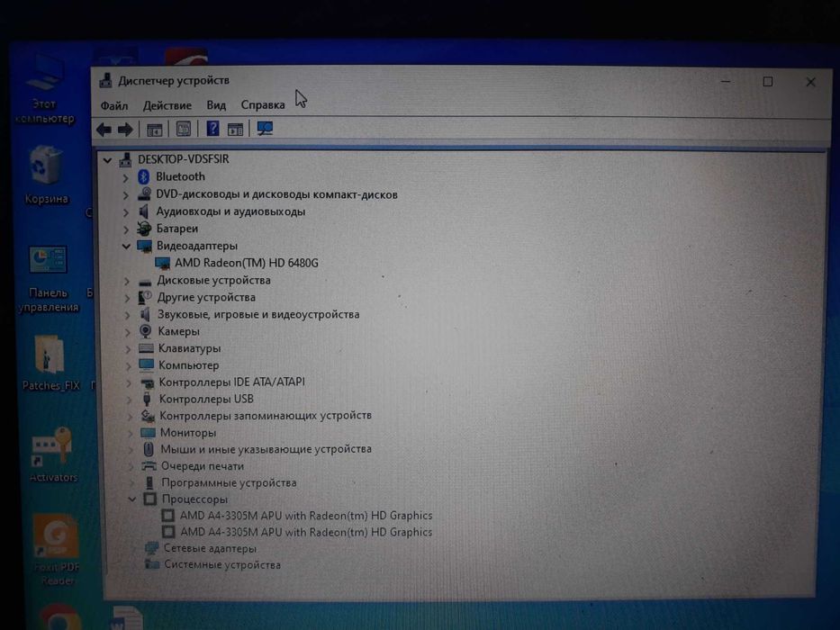Open Этот компьютер desktop icon

[45, 91]
